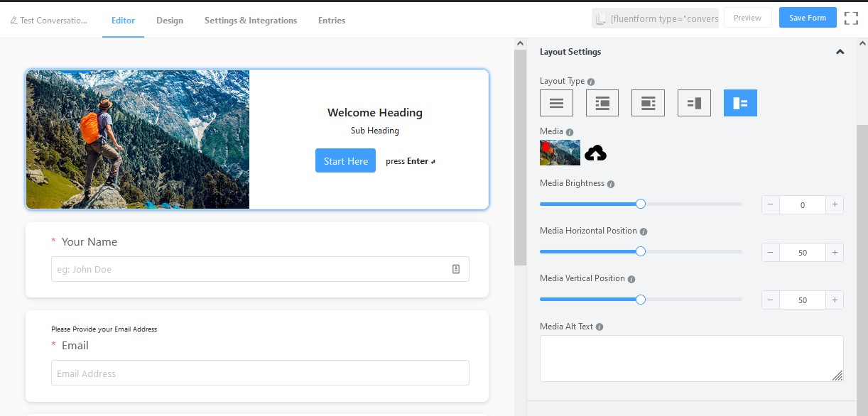The width and height of the screenshot is (868, 416).
Task: Click the hiker image on welcome screen
Action: click(138, 139)
